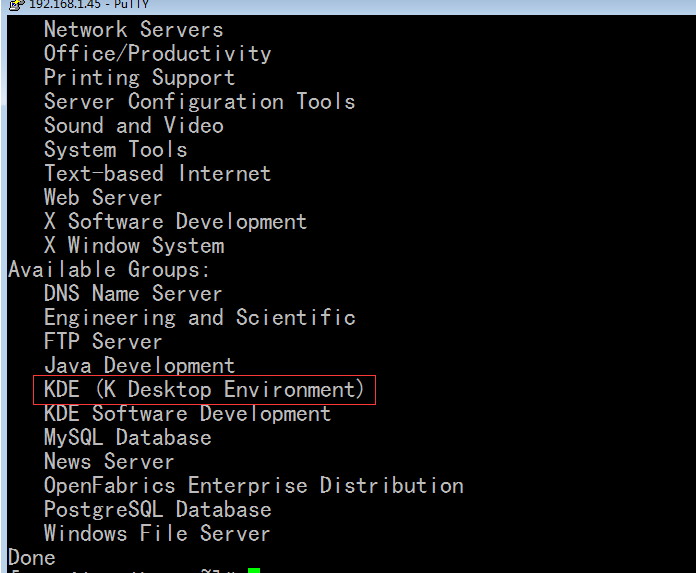This screenshot has width=696, height=573.
Task: Click the highlighted KDE (K Desktop Environment) line
Action: pos(205,389)
